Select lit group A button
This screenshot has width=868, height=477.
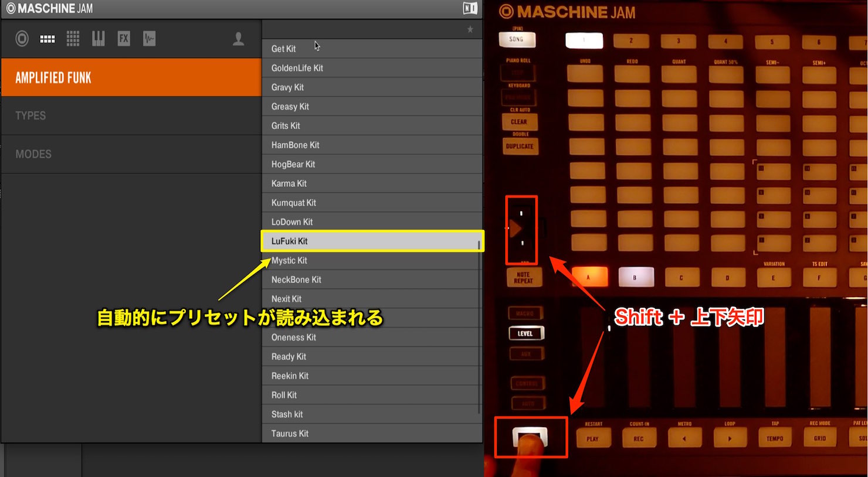[x=589, y=277]
